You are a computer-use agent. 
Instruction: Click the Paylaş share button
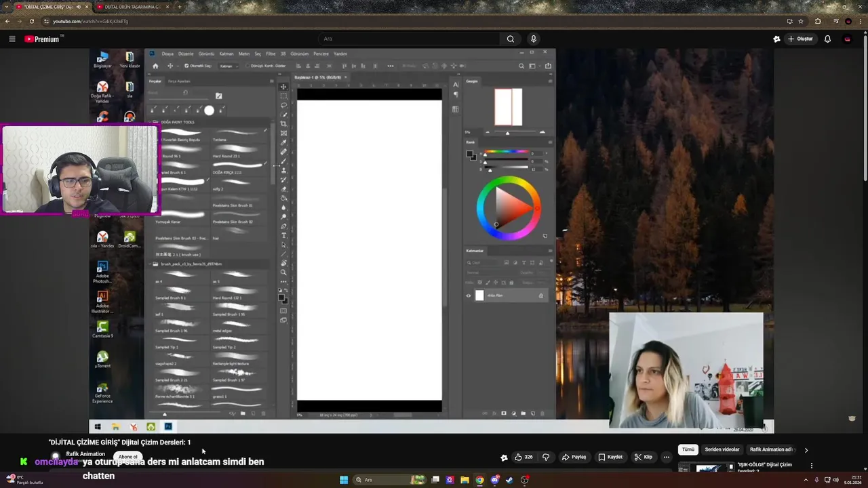pyautogui.click(x=574, y=457)
